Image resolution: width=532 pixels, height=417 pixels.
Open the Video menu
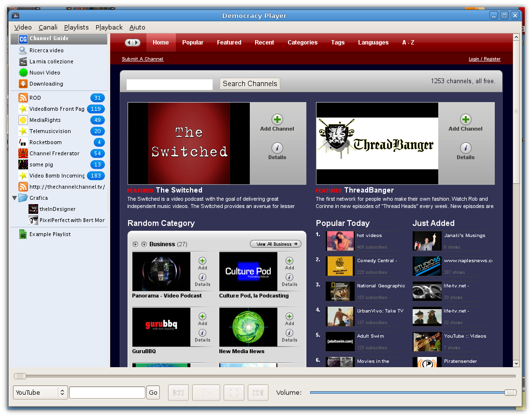click(23, 28)
